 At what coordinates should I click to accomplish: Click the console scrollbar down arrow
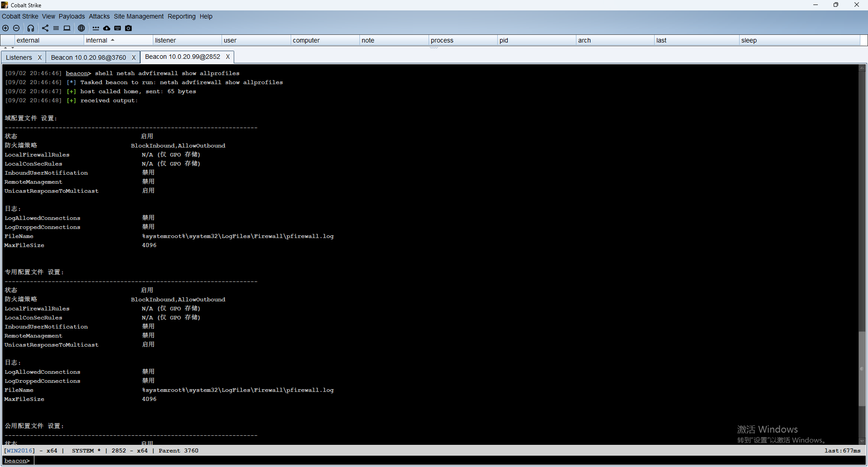pyautogui.click(x=862, y=441)
